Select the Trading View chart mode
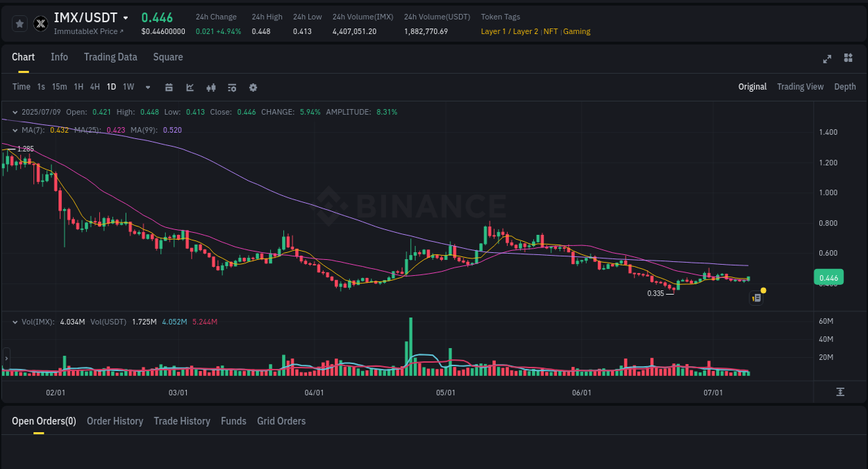 click(x=800, y=87)
